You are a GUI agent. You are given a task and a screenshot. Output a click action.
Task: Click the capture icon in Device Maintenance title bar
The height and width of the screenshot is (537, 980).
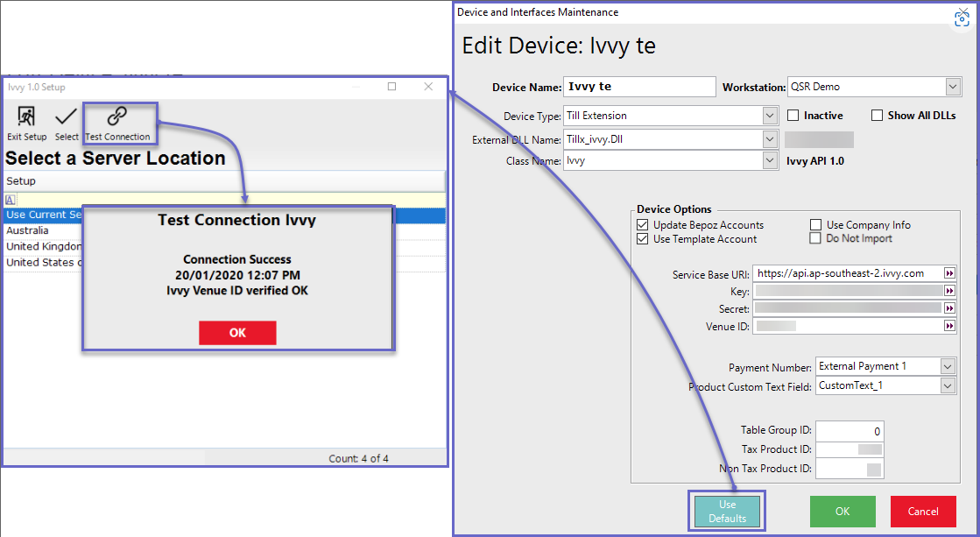coord(962,18)
